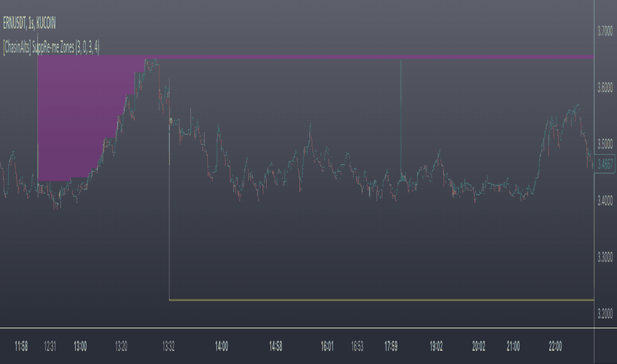The height and width of the screenshot is (364, 617).
Task: Select the 11:58 time axis label
Action: click(21, 346)
